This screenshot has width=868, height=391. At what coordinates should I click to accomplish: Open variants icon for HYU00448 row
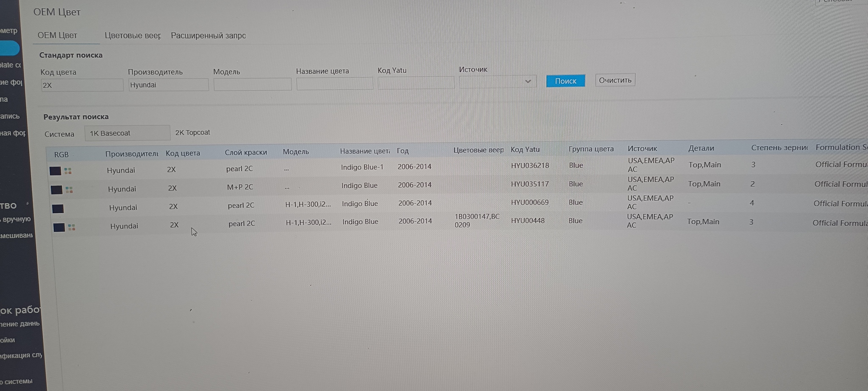pyautogui.click(x=72, y=227)
